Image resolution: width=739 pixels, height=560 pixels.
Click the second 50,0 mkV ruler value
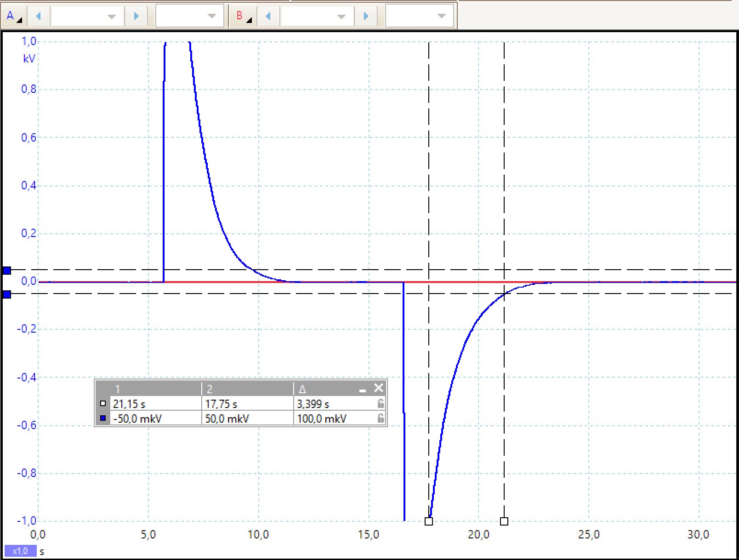[227, 419]
